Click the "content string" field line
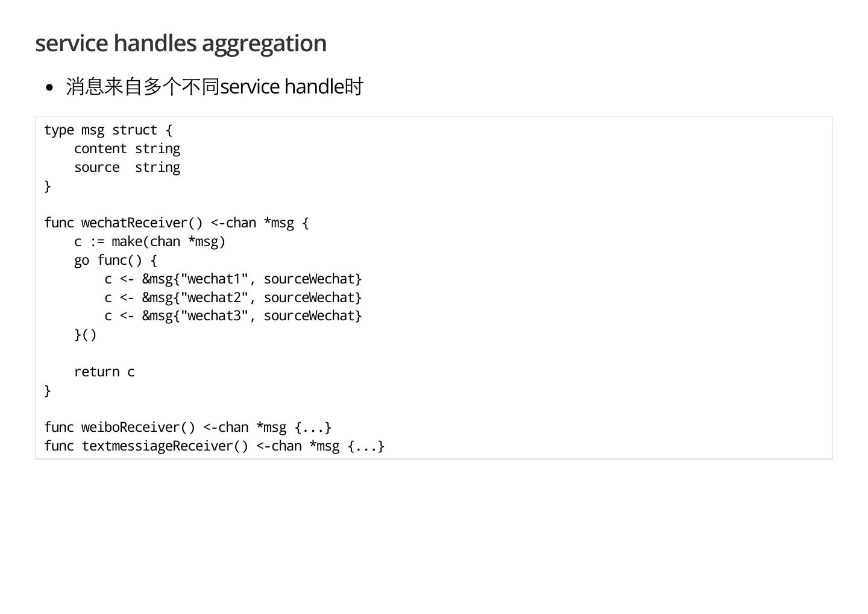Image resolution: width=868 pixels, height=614 pixels. click(x=127, y=149)
